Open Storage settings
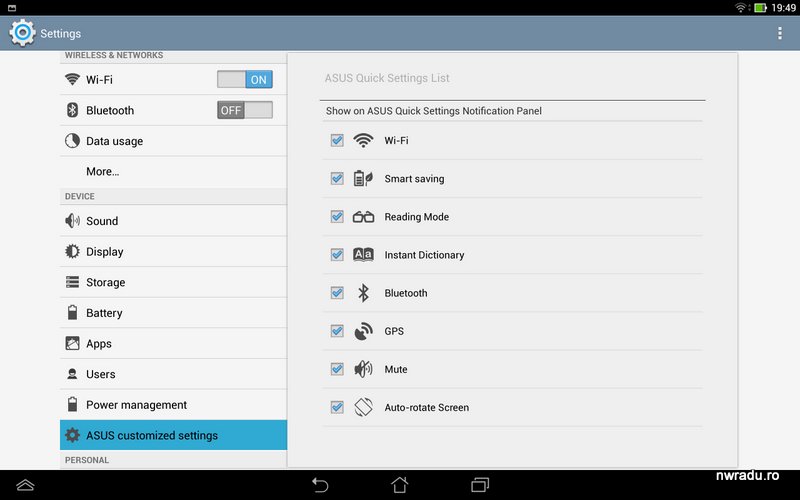 pyautogui.click(x=173, y=282)
